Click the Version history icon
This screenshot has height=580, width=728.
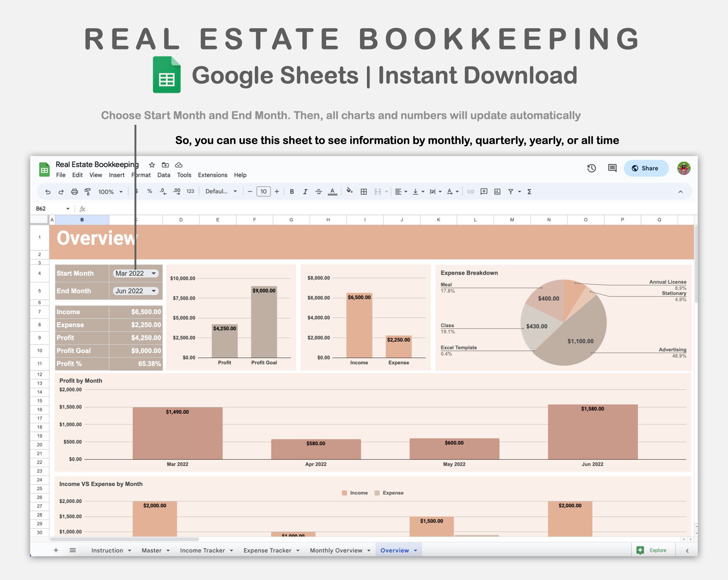(591, 168)
